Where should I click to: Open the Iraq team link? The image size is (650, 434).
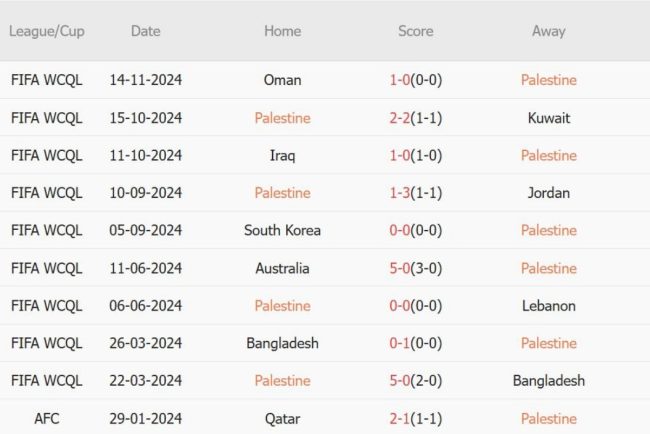click(x=282, y=155)
